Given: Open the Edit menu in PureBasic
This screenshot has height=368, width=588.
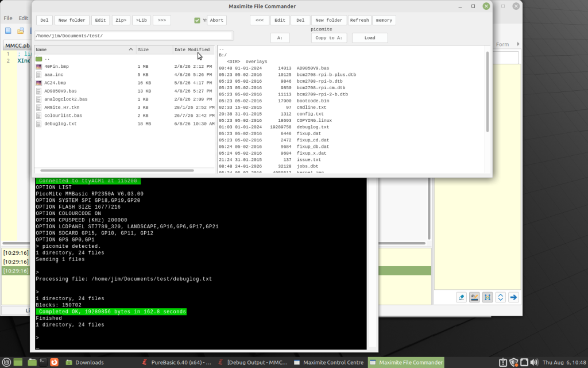Looking at the screenshot, I should [23, 18].
